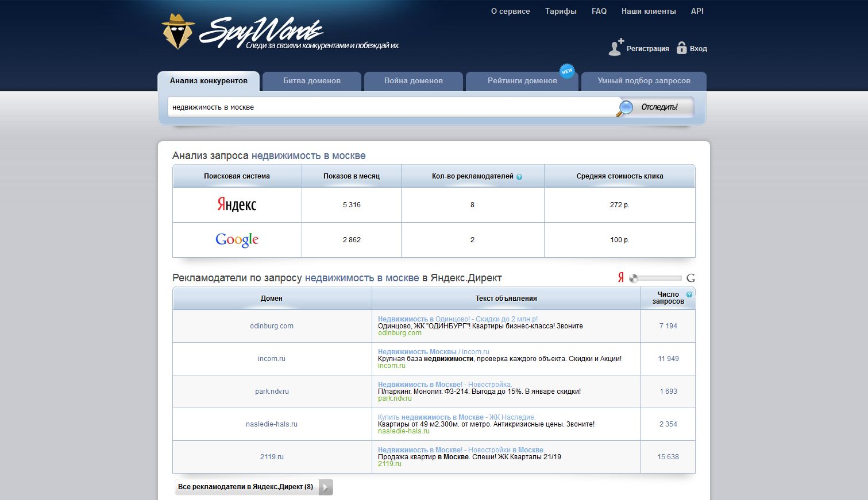Click the SpyWords spy logo
Image resolution: width=868 pixels, height=500 pixels.
(x=179, y=32)
